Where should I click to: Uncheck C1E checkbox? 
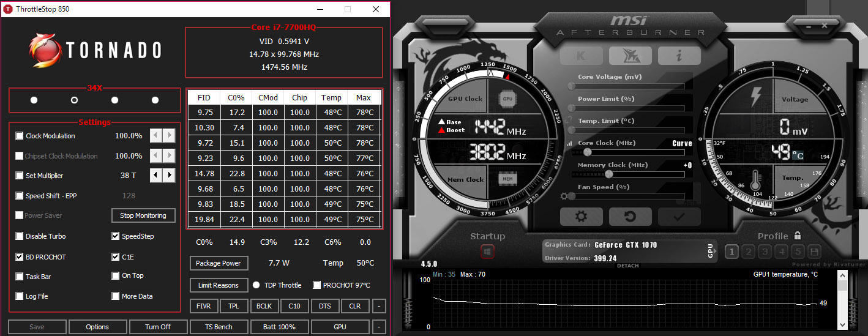pos(116,257)
